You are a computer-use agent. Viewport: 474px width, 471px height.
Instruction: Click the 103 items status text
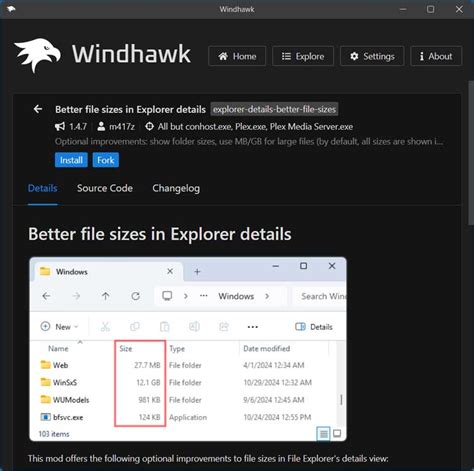point(54,434)
